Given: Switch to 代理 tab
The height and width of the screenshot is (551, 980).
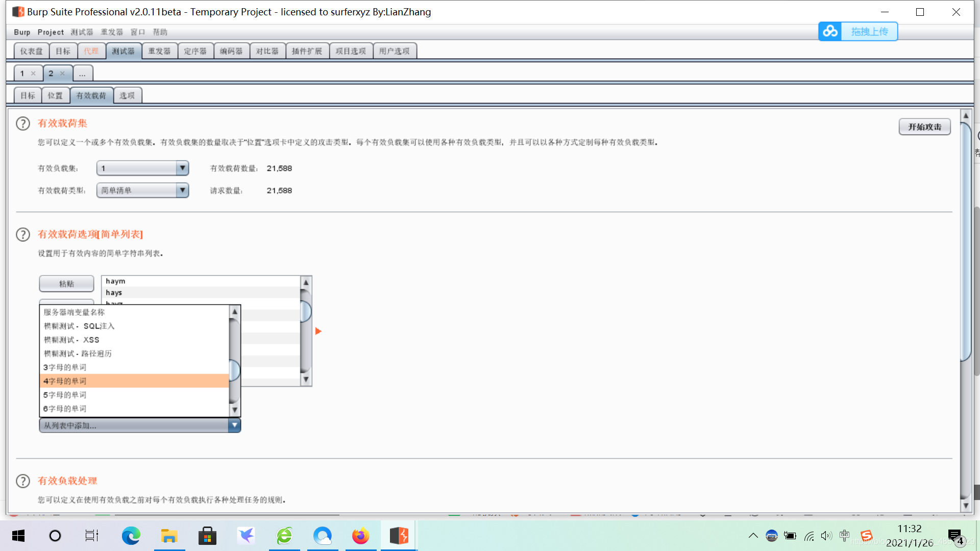Looking at the screenshot, I should point(91,51).
